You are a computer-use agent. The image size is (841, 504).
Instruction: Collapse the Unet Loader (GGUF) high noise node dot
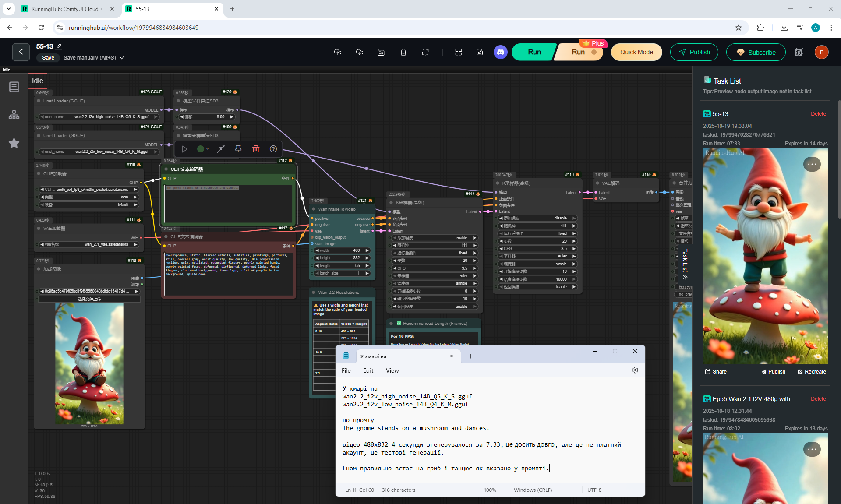(39, 101)
